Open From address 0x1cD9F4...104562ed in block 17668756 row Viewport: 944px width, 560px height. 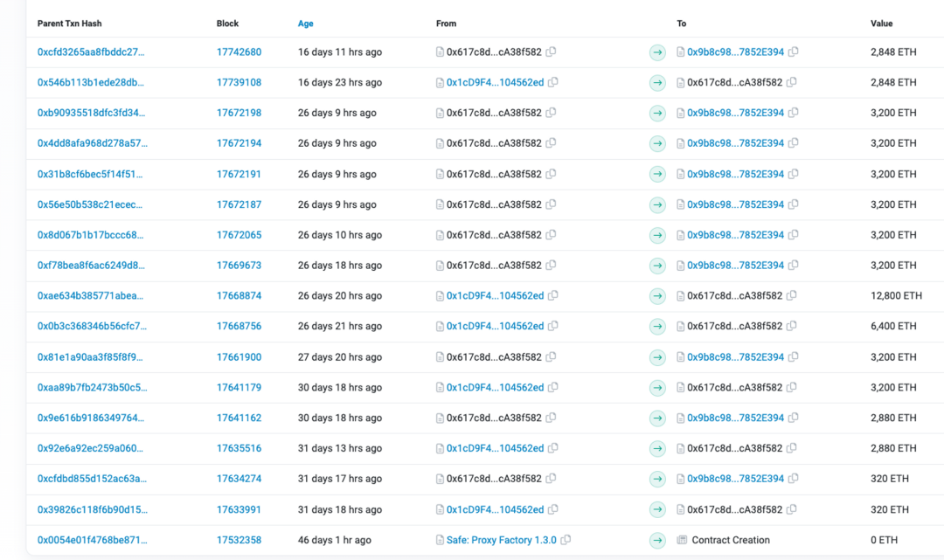coord(495,326)
